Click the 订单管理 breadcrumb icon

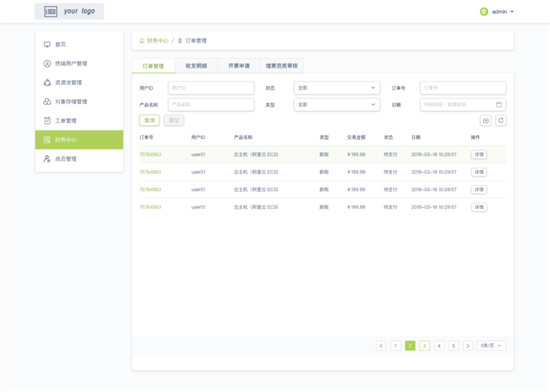pos(180,41)
